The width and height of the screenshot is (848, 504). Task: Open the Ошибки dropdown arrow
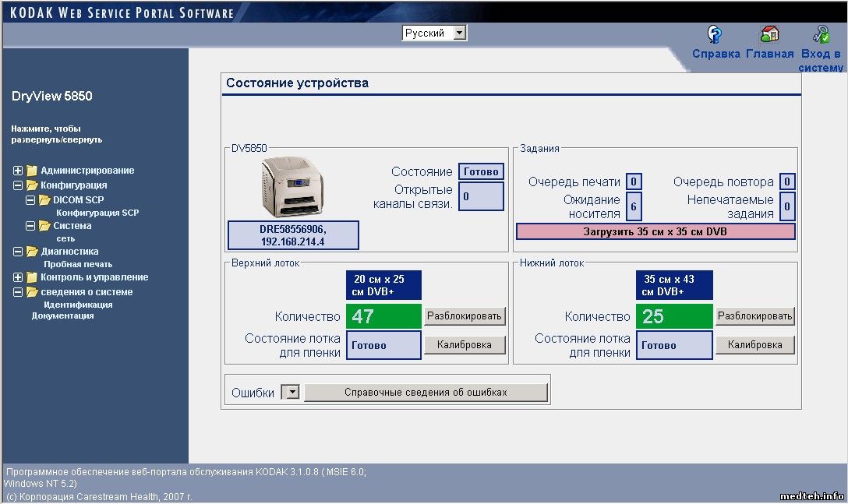tap(291, 393)
